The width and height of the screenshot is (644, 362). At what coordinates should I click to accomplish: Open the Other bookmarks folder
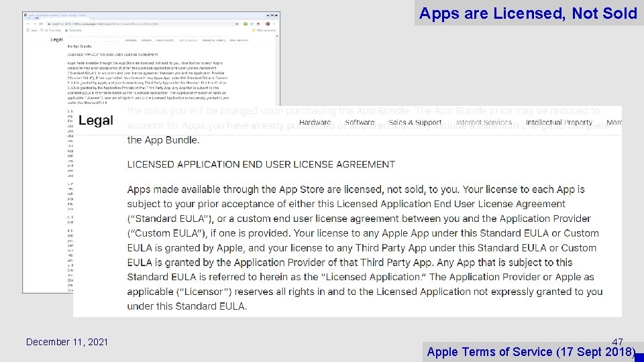264,30
